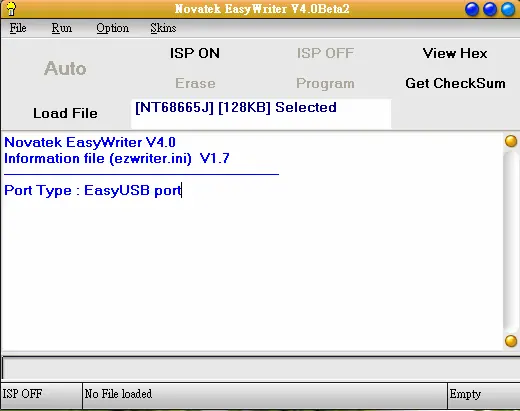Click the vertical scrollbar track of log
The image size is (520, 411).
[511, 241]
